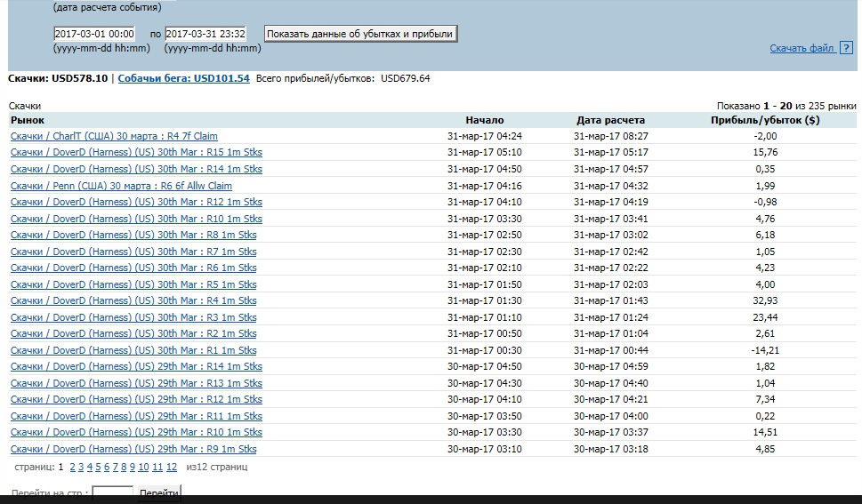The width and height of the screenshot is (862, 504).
Task: Go to results page 8
Action: 124,467
